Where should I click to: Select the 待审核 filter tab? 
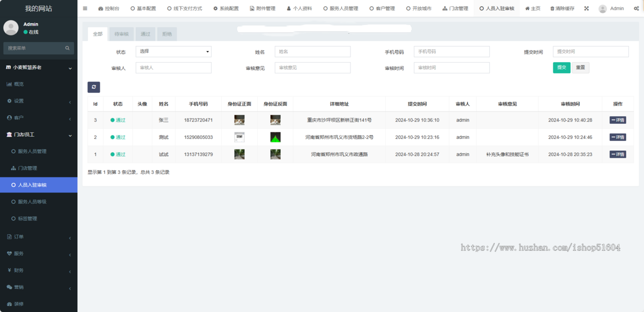pos(122,34)
